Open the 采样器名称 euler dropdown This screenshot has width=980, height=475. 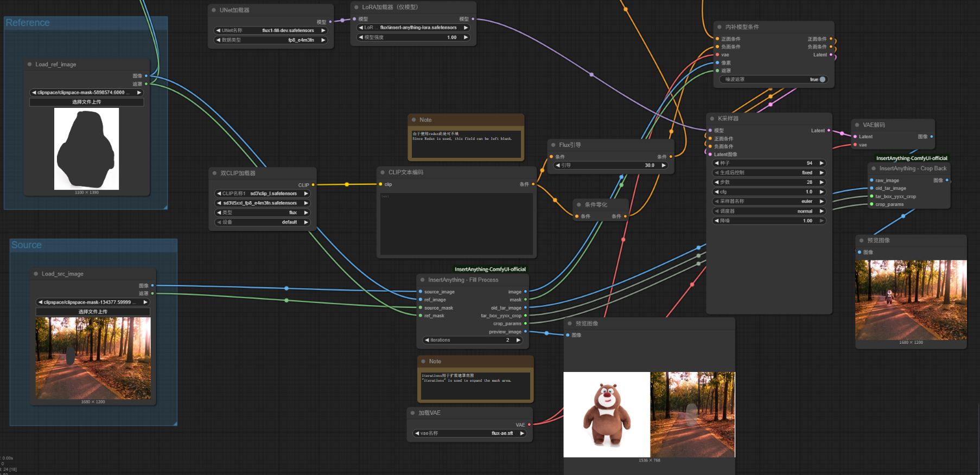tap(769, 201)
